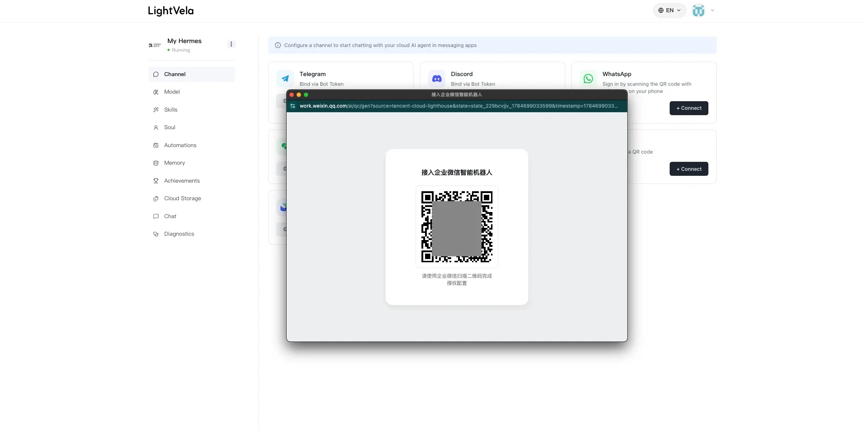
Task: Maximize the WeCom popup with green button
Action: point(306,95)
